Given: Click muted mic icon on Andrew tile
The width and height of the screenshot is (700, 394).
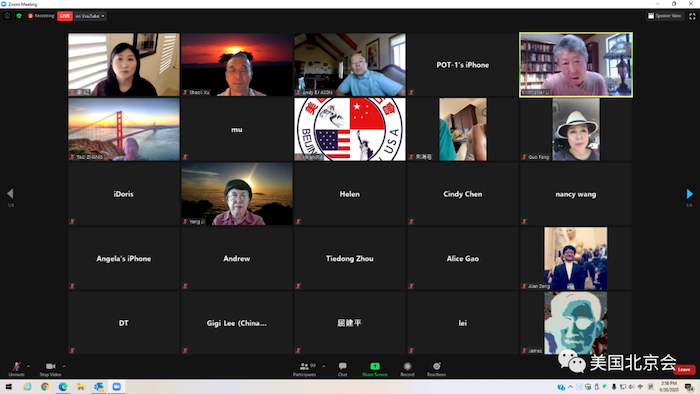Looking at the screenshot, I should (x=185, y=286).
